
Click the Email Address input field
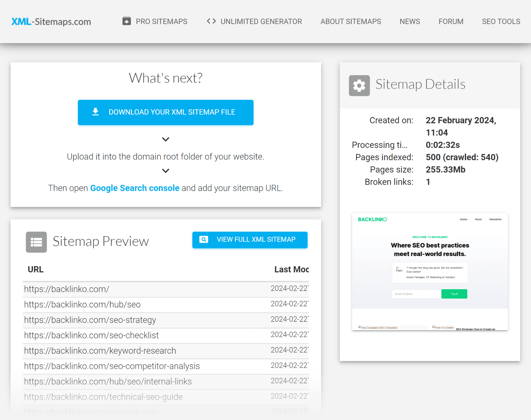[x=416, y=294]
